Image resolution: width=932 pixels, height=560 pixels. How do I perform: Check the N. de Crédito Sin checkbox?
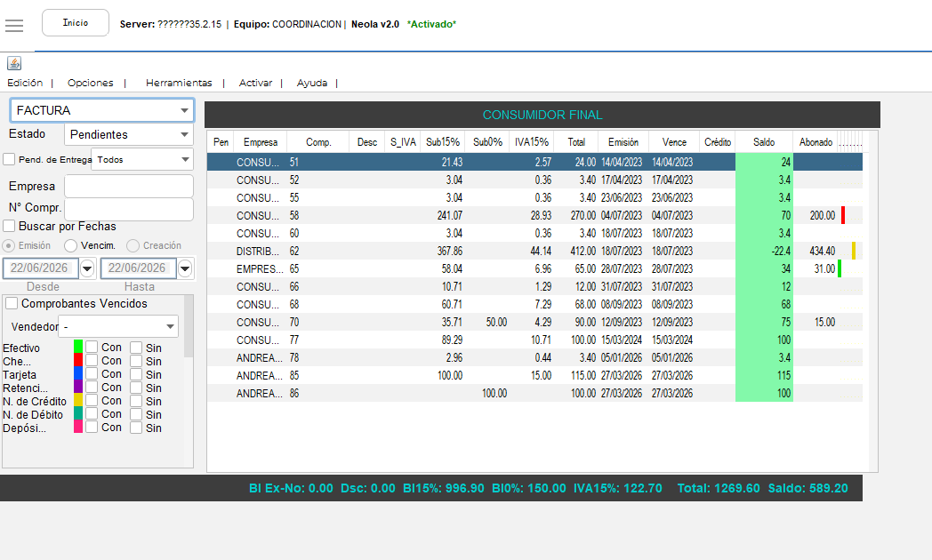click(136, 401)
